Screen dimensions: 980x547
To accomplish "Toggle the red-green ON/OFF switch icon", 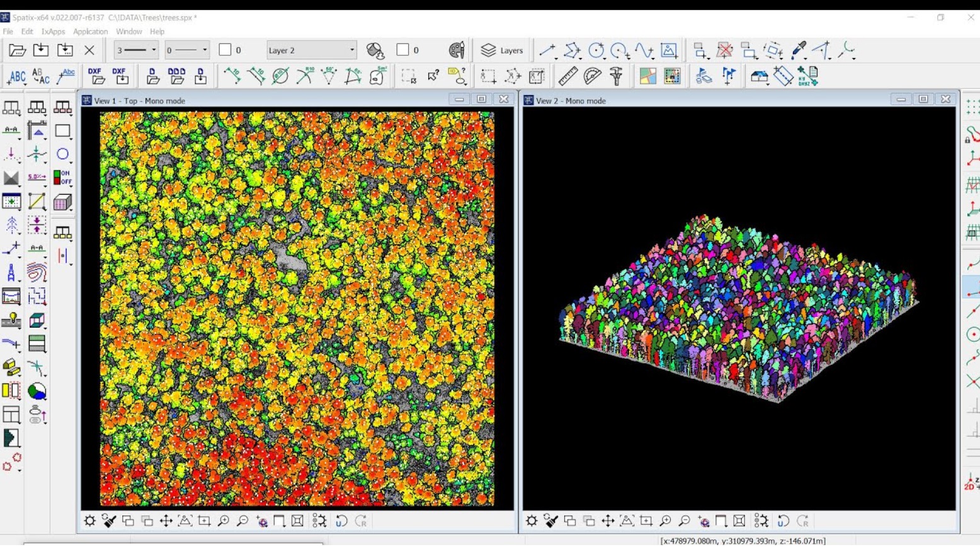I will [62, 178].
